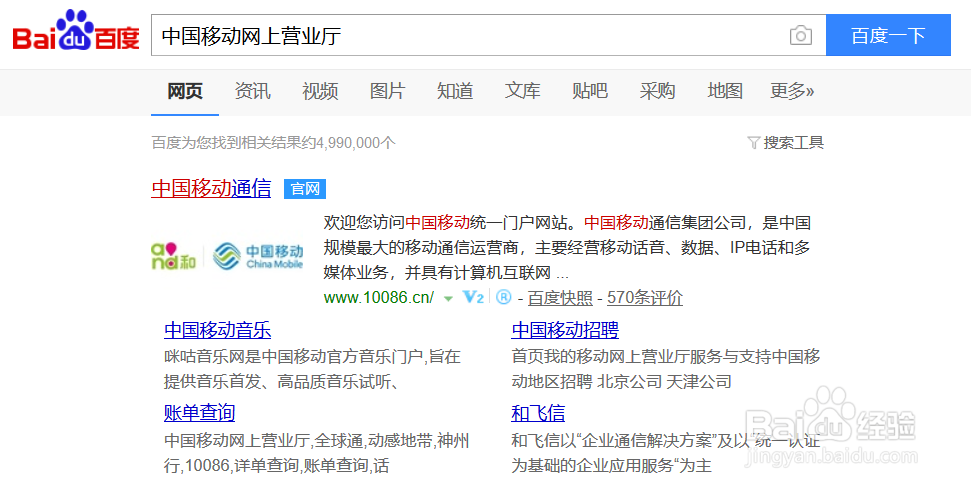Image resolution: width=971 pixels, height=490 pixels.
Task: Open camera image search icon
Action: (x=801, y=35)
